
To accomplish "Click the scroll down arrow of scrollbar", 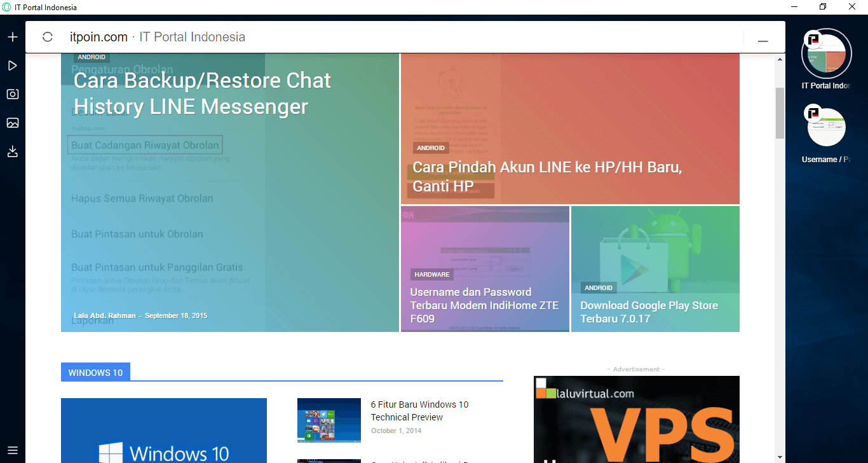I will point(780,457).
